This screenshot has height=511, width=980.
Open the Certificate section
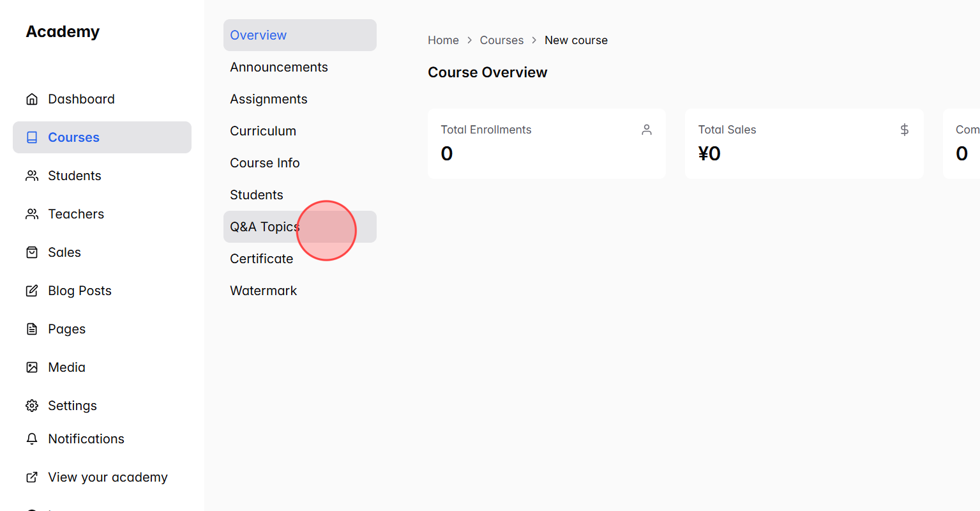click(x=262, y=259)
